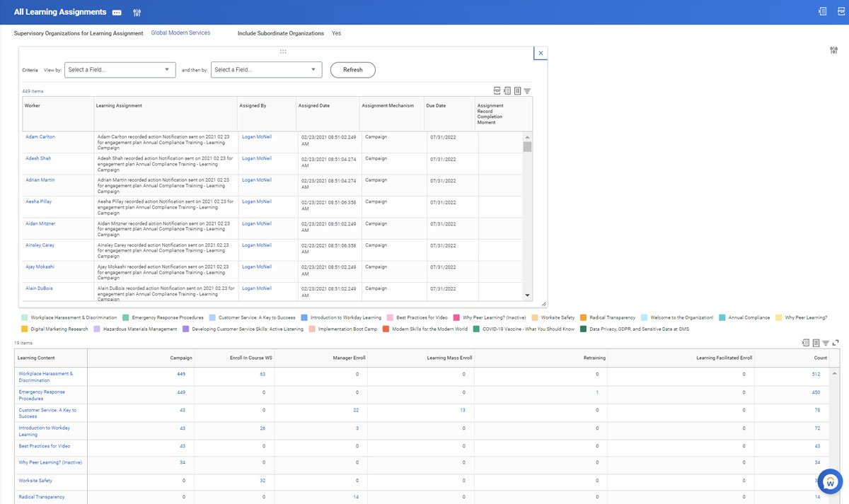Drill into the total Count value 512
The width and height of the screenshot is (849, 504).
816,374
